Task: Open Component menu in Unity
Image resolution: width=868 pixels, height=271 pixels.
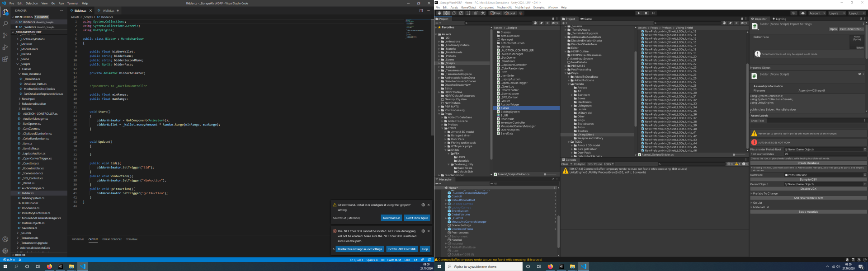Action: coord(486,8)
